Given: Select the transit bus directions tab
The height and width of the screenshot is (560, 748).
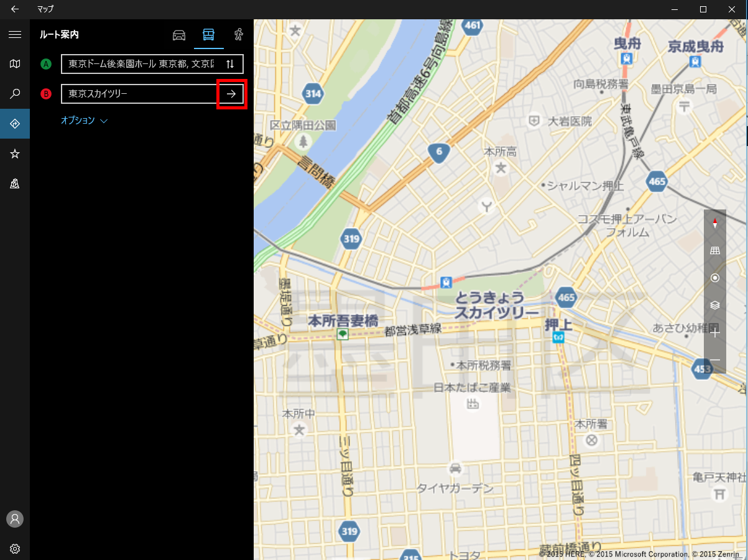Looking at the screenshot, I should (x=208, y=35).
